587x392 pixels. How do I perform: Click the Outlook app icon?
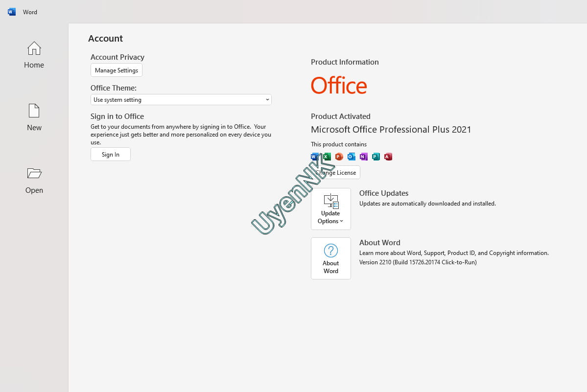(351, 157)
